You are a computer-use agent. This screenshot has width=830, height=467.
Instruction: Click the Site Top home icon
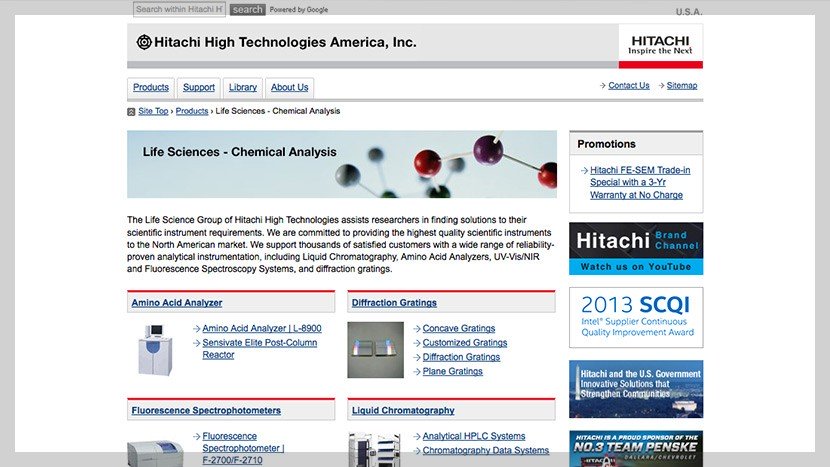click(131, 112)
